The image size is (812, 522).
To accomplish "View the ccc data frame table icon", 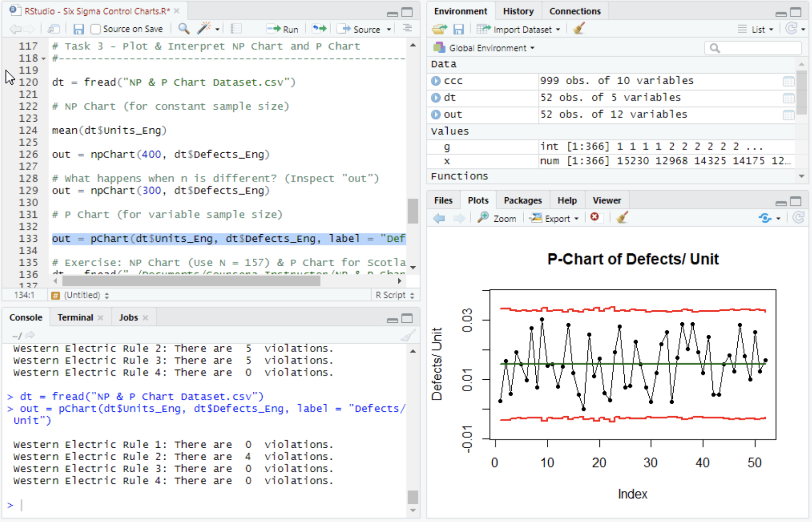I will [788, 81].
